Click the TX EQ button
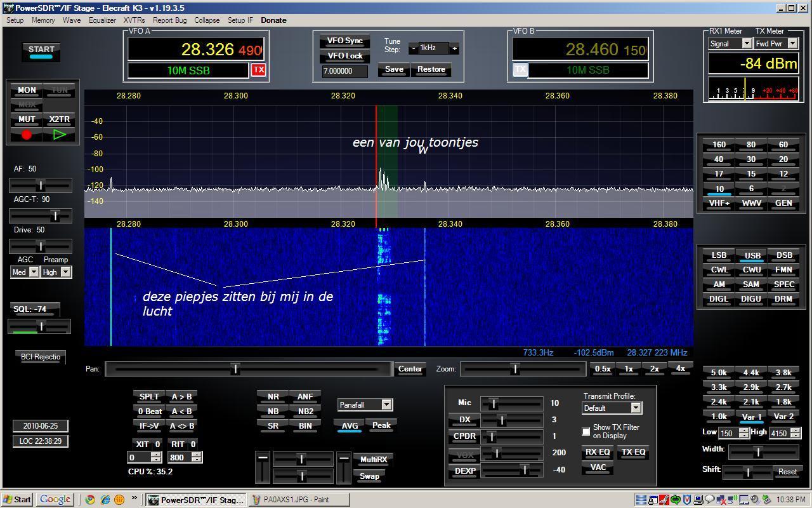Screen dimensions: 812x508 pos(632,452)
